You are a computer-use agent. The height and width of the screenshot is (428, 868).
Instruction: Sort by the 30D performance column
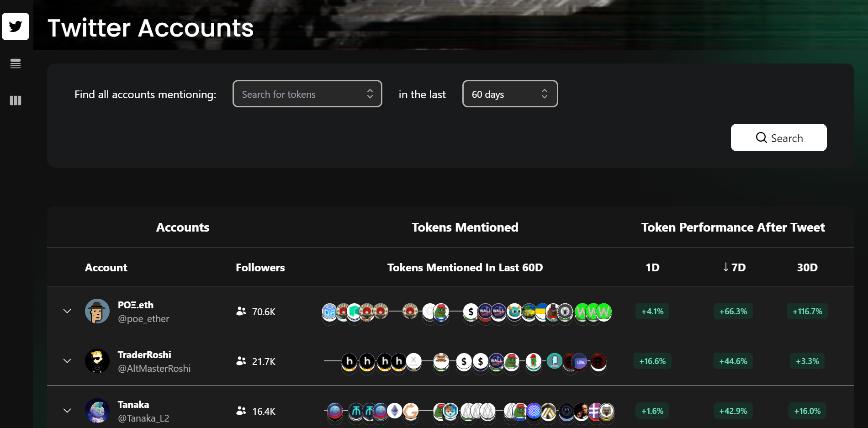(x=807, y=268)
